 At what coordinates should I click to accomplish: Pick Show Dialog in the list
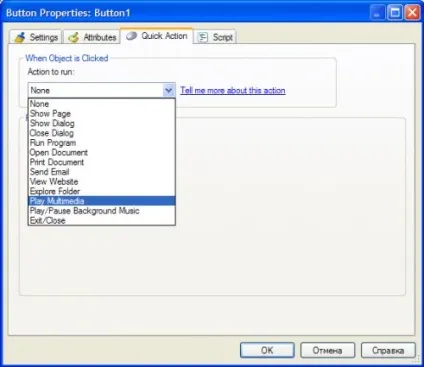click(x=102, y=123)
